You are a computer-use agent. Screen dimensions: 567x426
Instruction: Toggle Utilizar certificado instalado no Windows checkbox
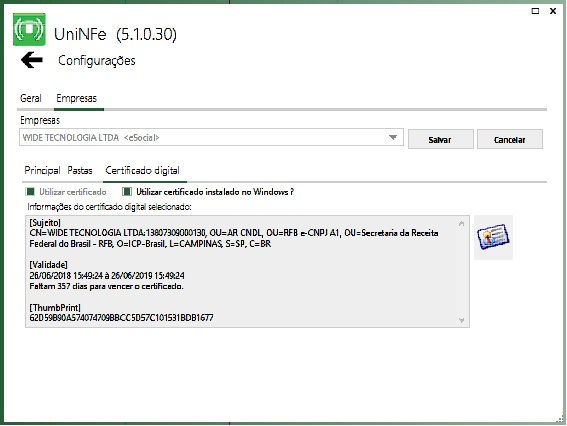point(127,191)
